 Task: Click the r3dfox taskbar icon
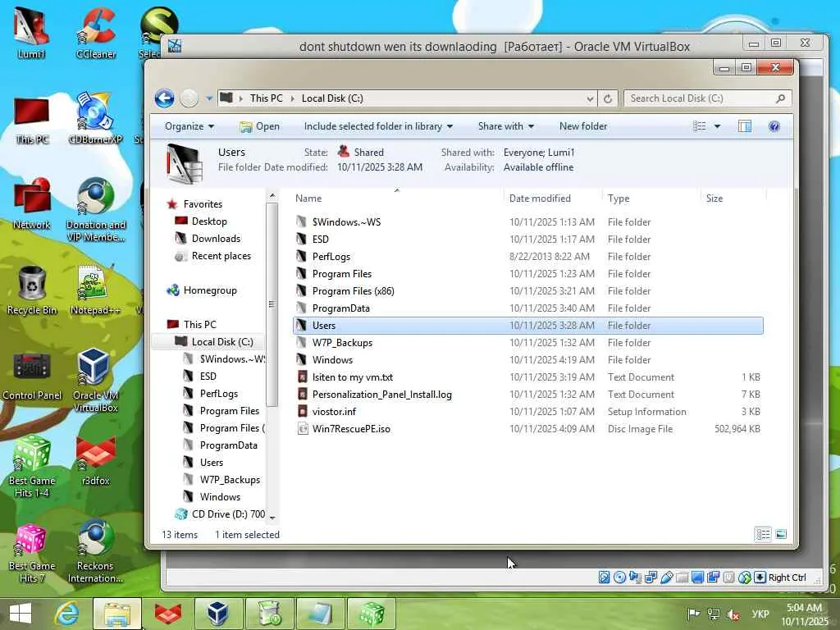167,614
